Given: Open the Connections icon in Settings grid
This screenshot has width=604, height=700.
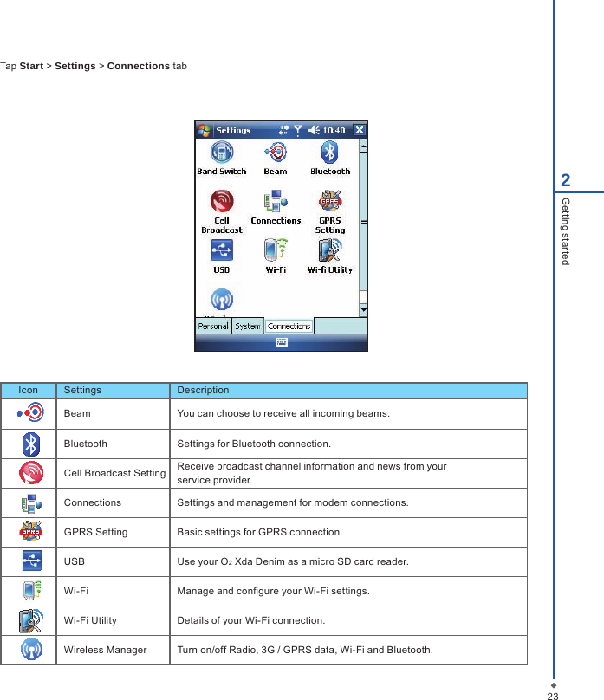Looking at the screenshot, I should point(276,201).
